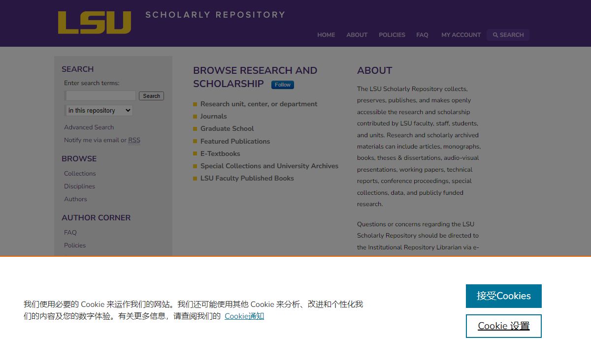This screenshot has width=591, height=364.
Task: Open the About menu item
Action: pos(357,35)
